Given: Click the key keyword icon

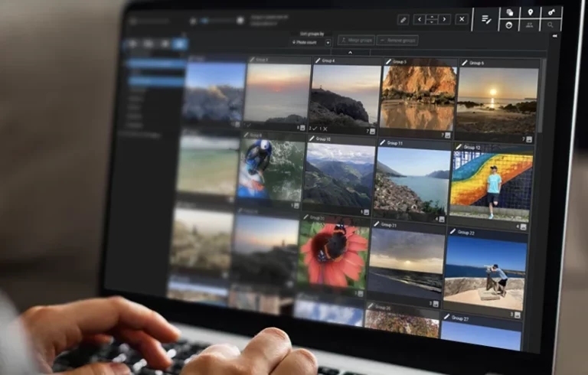Looking at the screenshot, I should (x=551, y=12).
